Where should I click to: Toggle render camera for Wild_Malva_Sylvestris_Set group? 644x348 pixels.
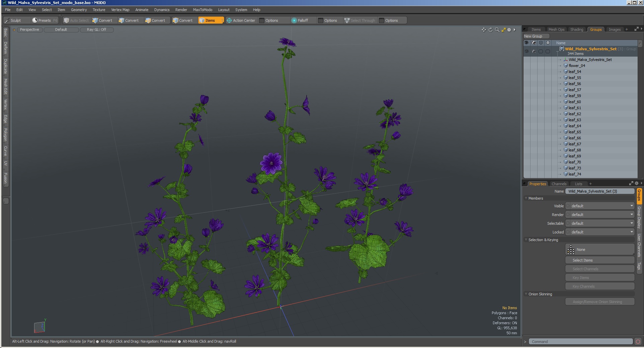pyautogui.click(x=534, y=51)
